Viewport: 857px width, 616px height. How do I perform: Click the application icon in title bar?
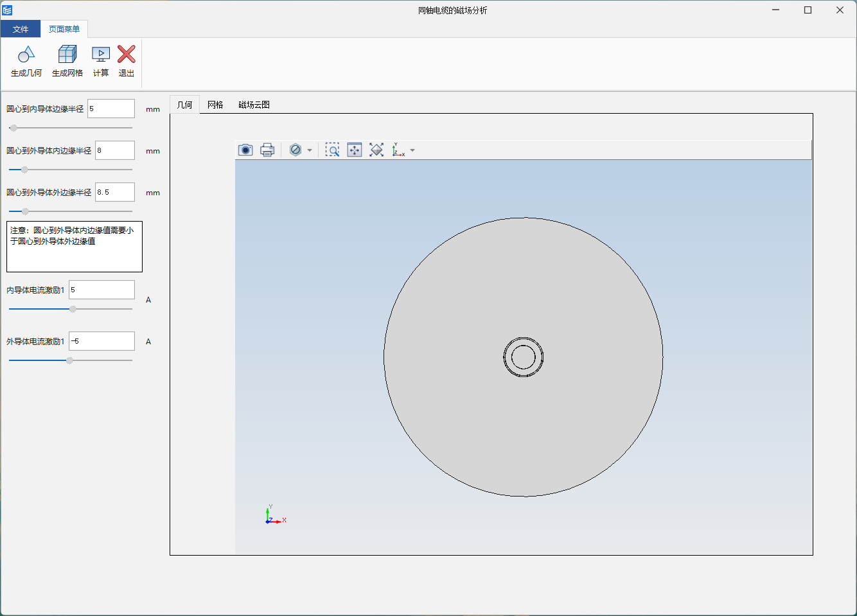(7, 10)
